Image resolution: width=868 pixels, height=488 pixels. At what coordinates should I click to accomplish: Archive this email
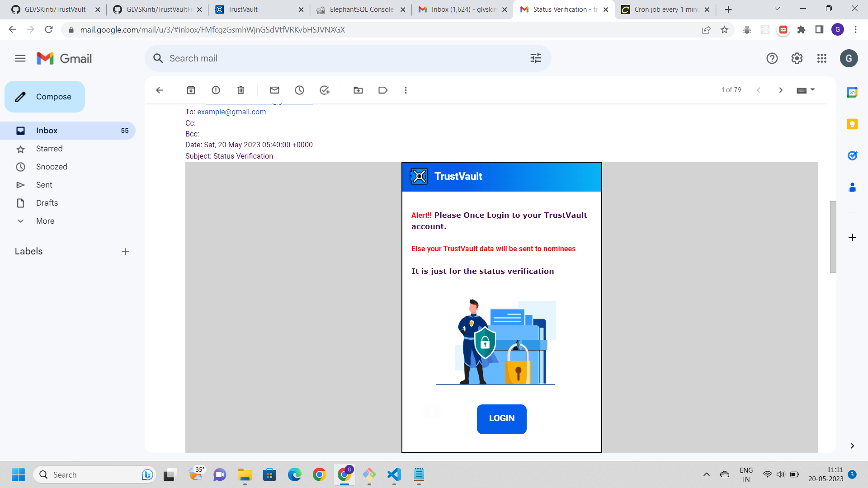click(x=191, y=90)
